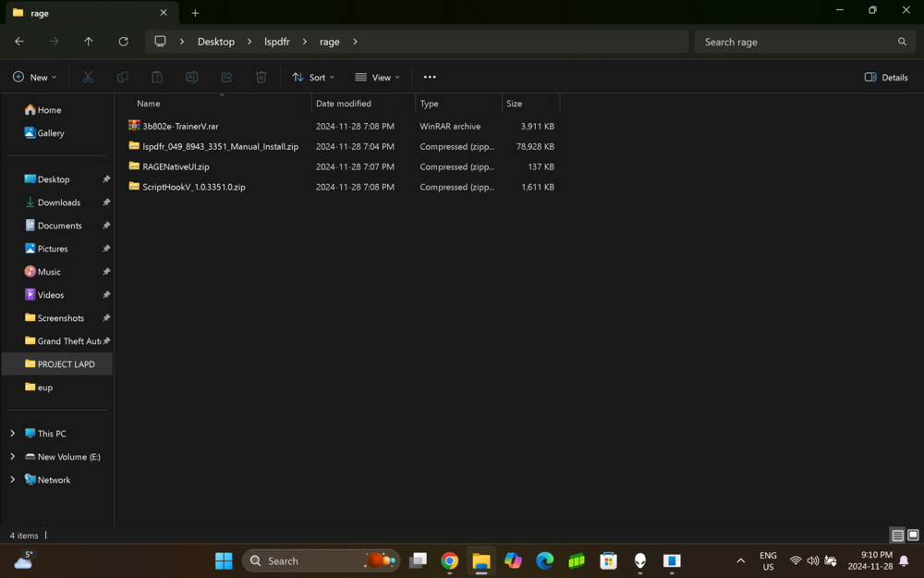Open Microsoft Store from the taskbar
The image size is (924, 578).
pos(608,560)
